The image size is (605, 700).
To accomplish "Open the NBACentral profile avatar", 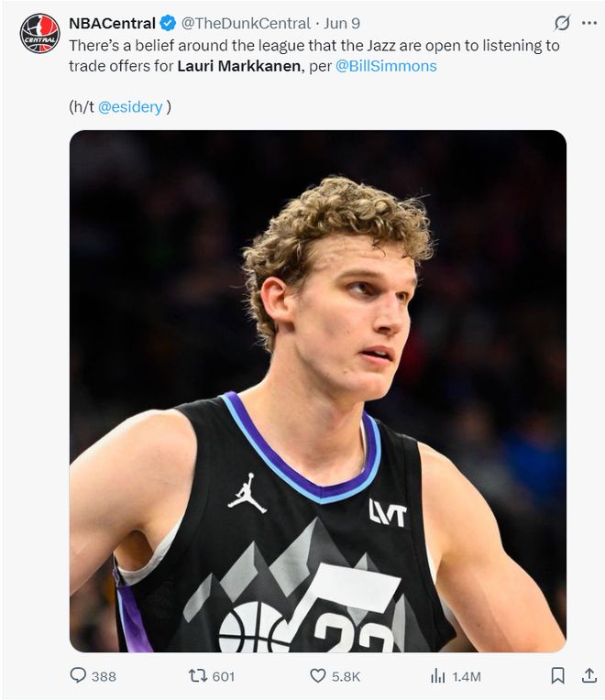I will click(38, 34).
